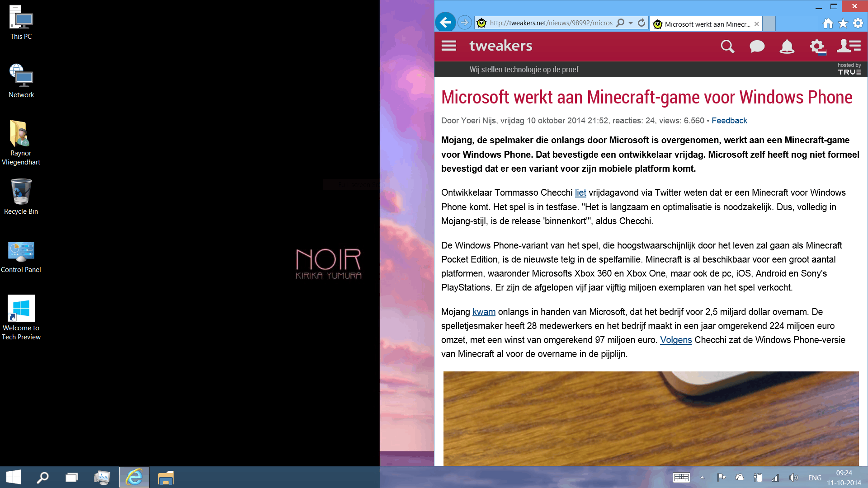Click the tweakers.net address bar field
The height and width of the screenshot is (488, 868).
click(551, 23)
